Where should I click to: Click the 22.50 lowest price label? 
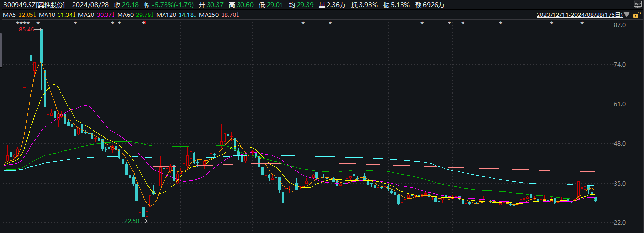point(132,221)
